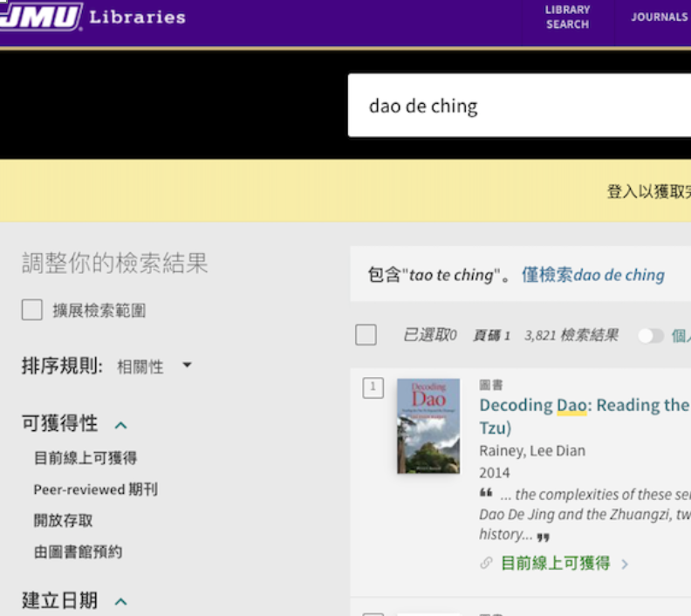Open the Decoding Dao title link
This screenshot has height=616, width=691.
pyautogui.click(x=585, y=416)
